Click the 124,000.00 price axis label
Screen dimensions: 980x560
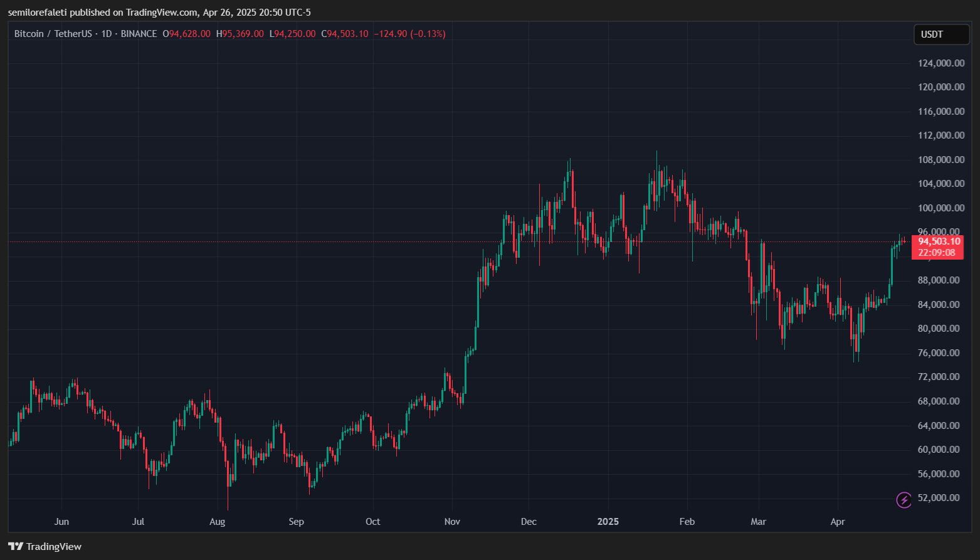tap(941, 63)
